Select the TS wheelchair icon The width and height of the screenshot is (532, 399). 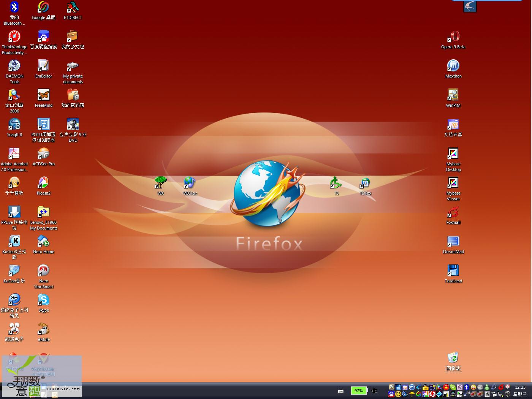coord(336,186)
